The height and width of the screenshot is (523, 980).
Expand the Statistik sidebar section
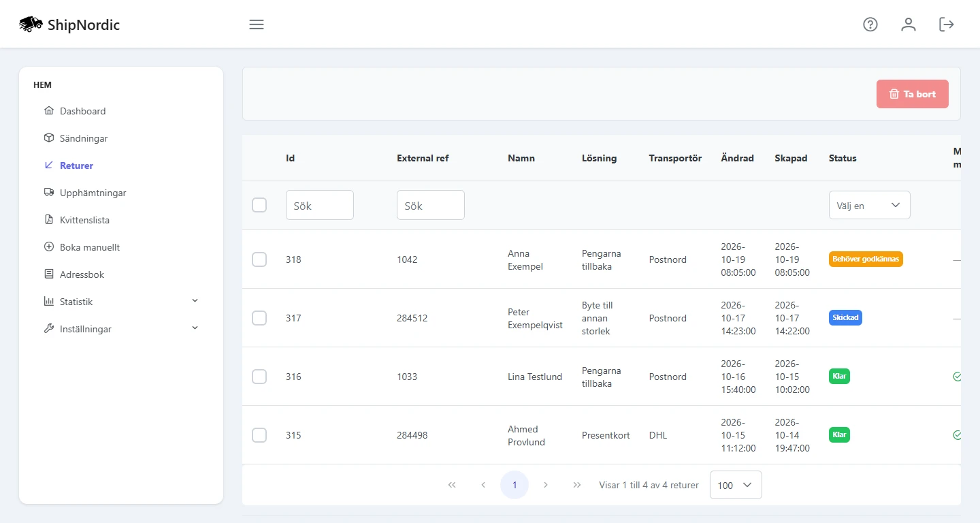121,302
